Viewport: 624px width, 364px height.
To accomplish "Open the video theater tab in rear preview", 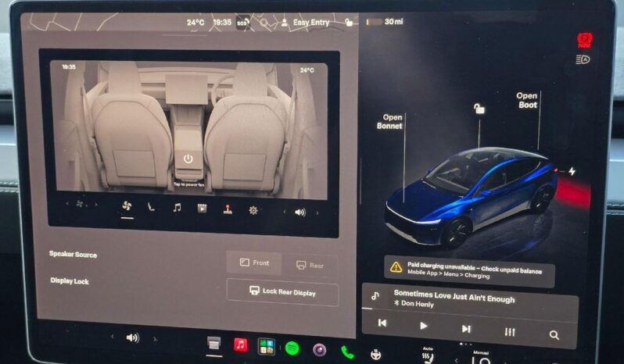I will pos(203,209).
